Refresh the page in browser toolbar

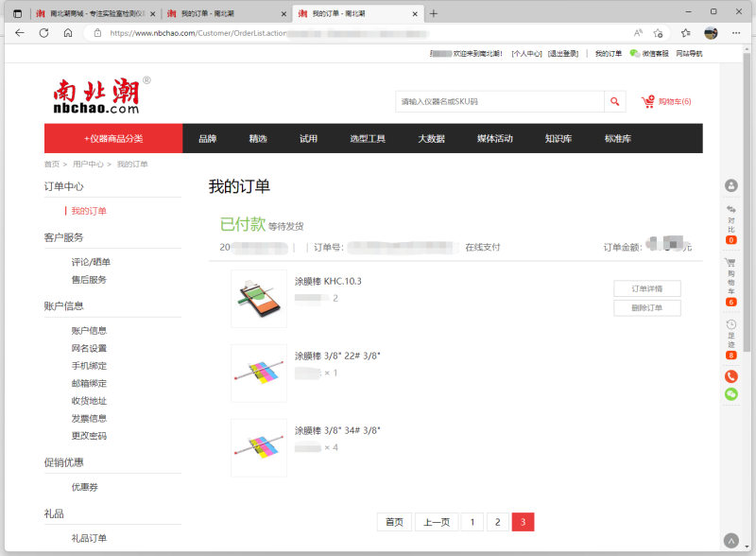point(43,32)
